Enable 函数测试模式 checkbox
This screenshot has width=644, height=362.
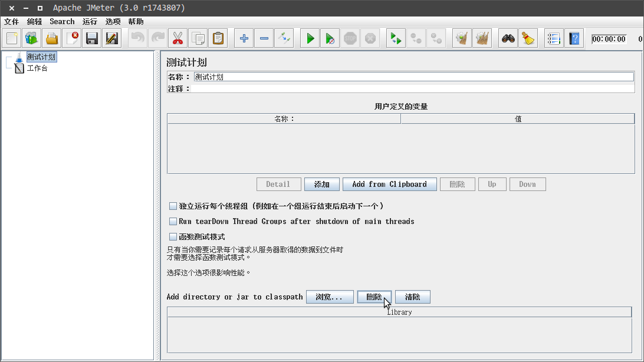173,237
